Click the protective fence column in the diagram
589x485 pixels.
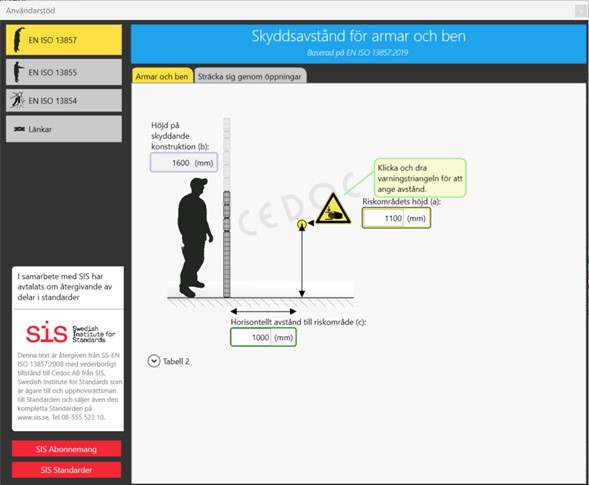[x=227, y=207]
